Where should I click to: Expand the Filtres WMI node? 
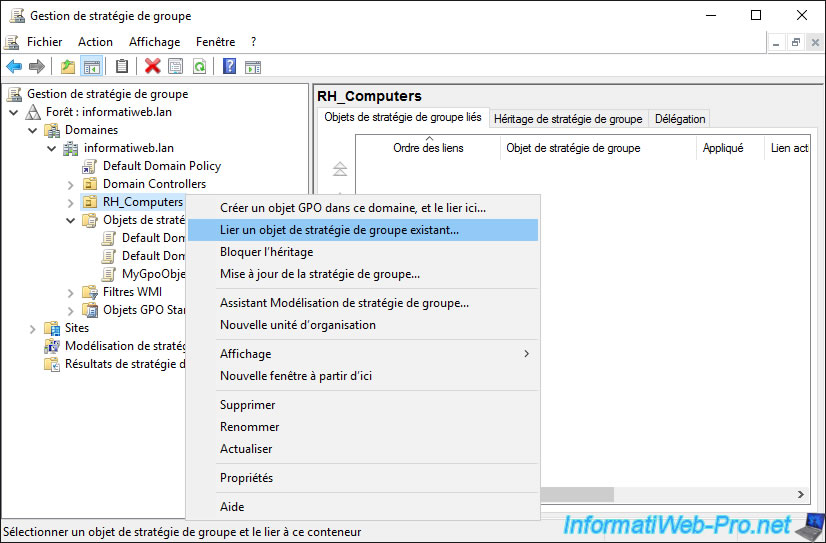(71, 292)
